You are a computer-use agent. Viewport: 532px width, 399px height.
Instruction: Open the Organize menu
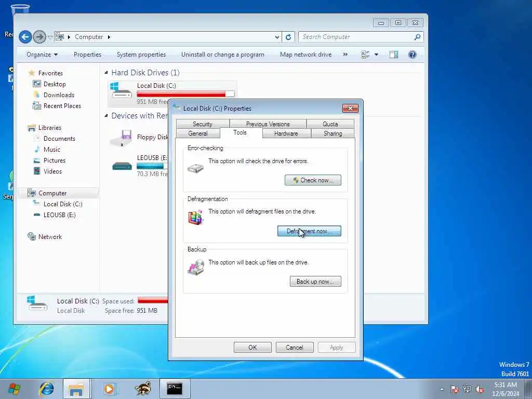point(42,55)
